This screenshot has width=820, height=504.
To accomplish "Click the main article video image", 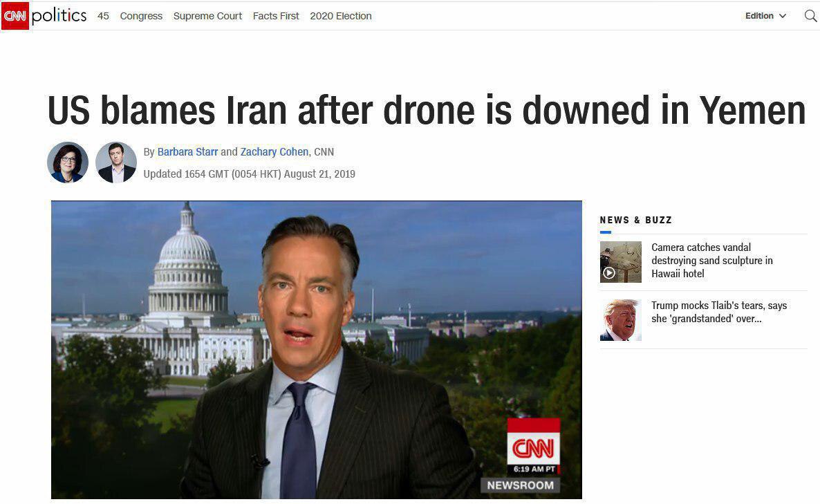I will click(x=317, y=350).
